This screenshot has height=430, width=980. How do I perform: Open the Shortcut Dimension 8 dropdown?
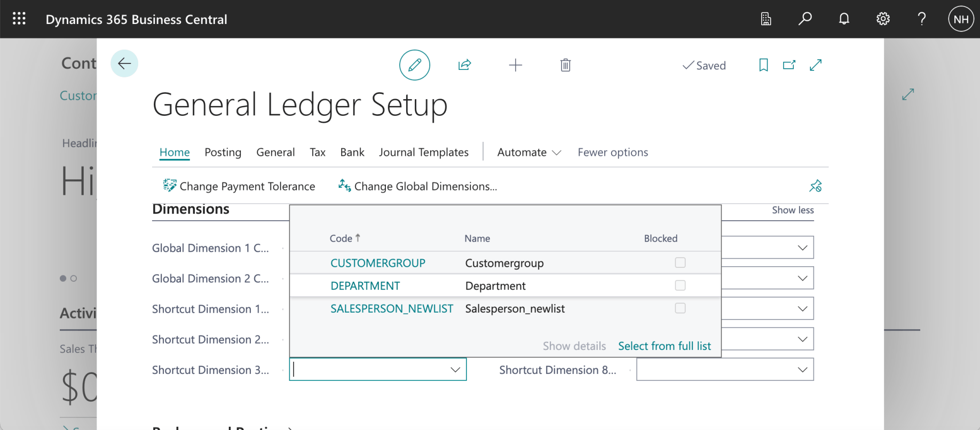pyautogui.click(x=802, y=370)
